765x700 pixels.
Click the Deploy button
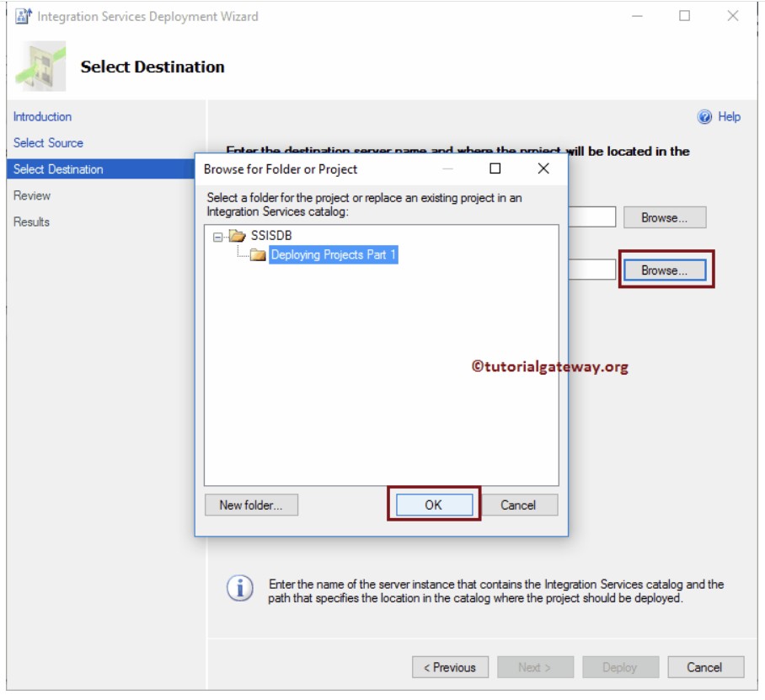pyautogui.click(x=620, y=667)
